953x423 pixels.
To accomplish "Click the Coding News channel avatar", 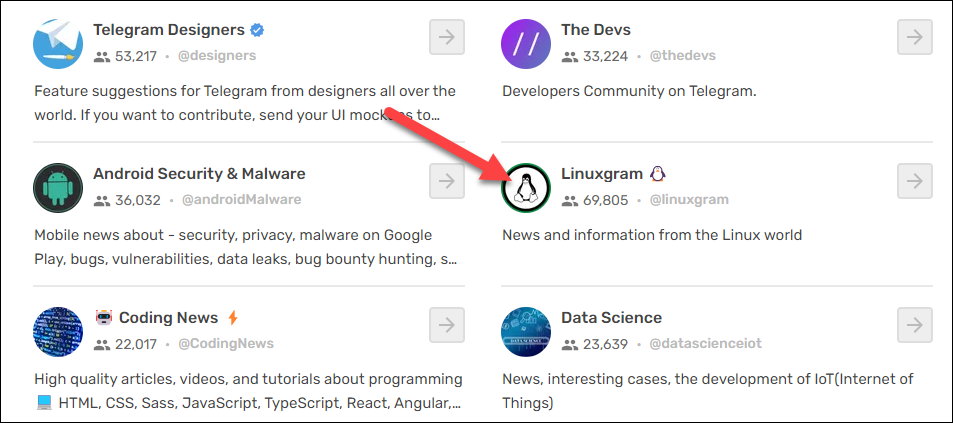I will [58, 331].
